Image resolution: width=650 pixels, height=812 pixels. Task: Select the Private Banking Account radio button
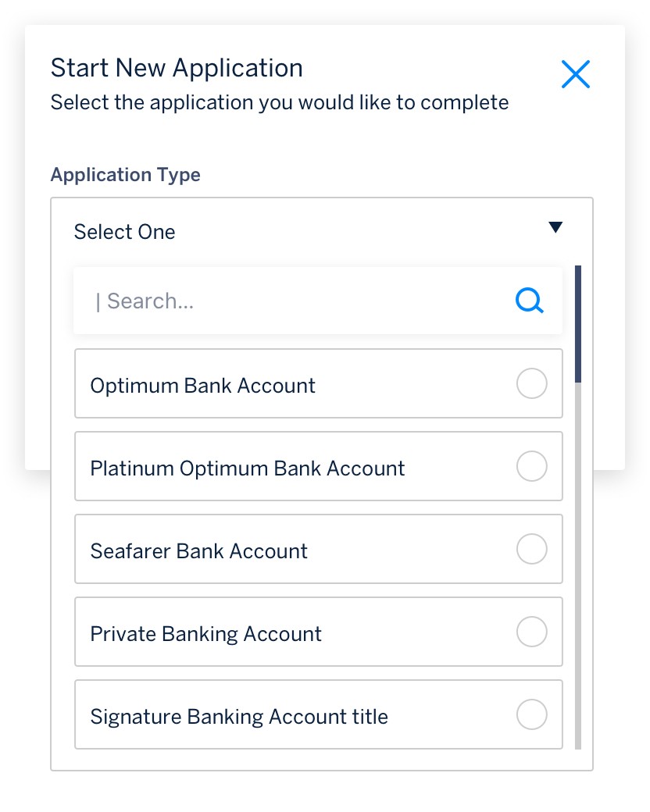point(532,632)
